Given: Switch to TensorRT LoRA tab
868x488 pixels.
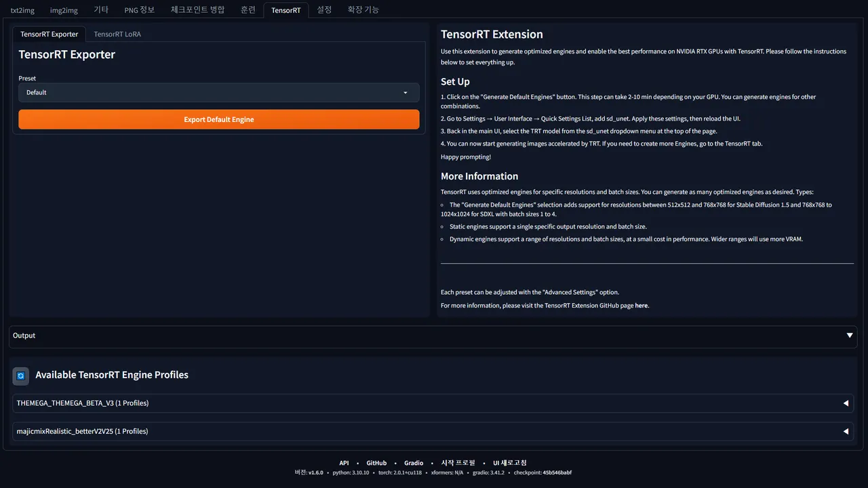Looking at the screenshot, I should (117, 34).
